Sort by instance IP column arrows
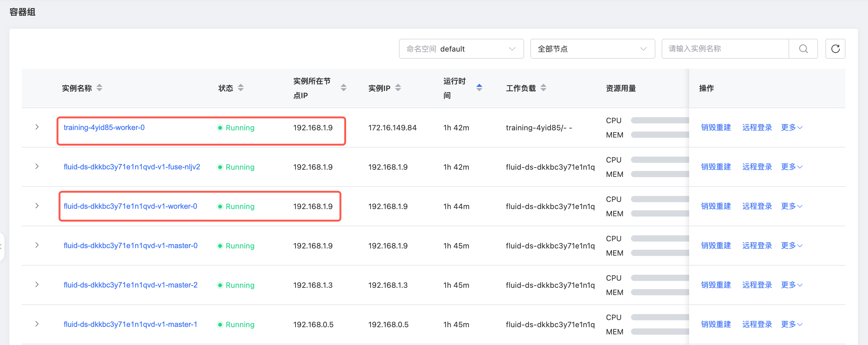This screenshot has width=868, height=345. pyautogui.click(x=398, y=88)
